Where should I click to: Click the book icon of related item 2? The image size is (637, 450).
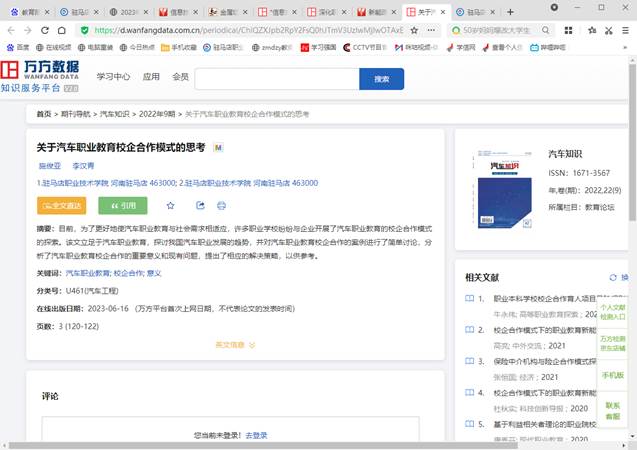click(x=469, y=330)
